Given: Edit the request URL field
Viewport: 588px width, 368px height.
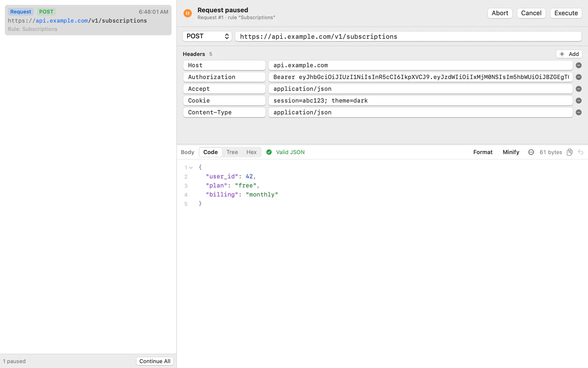Looking at the screenshot, I should (408, 36).
